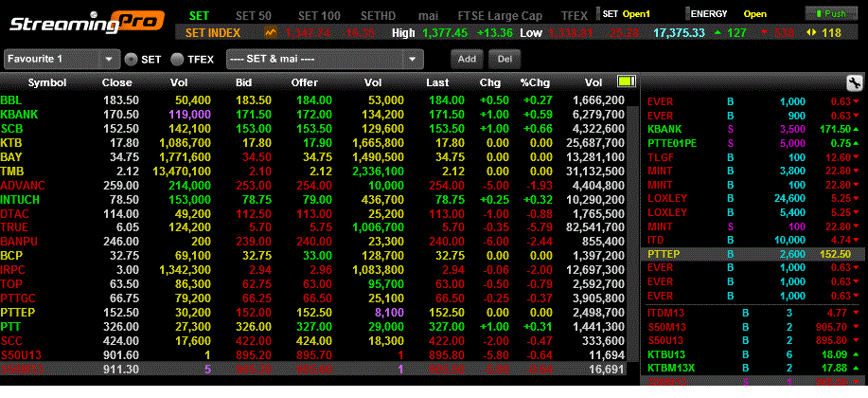Click highlighted PTTEP ticker row

754,254
